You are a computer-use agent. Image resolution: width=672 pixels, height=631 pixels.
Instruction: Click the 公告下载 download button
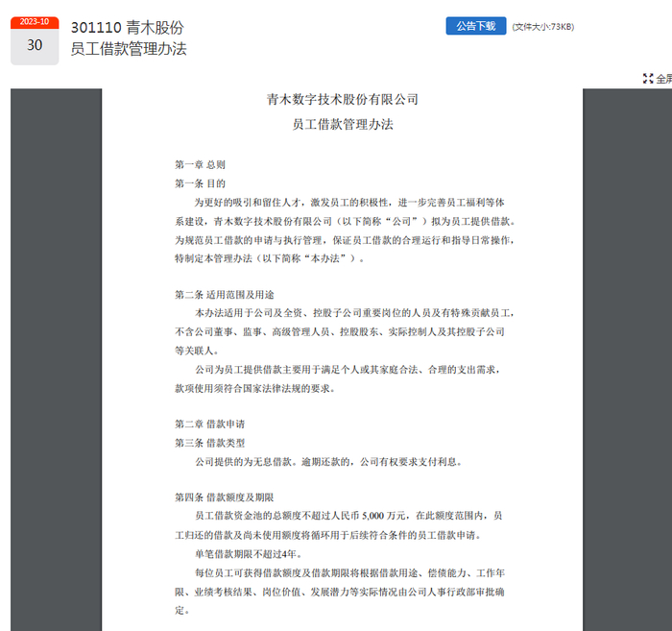click(476, 26)
